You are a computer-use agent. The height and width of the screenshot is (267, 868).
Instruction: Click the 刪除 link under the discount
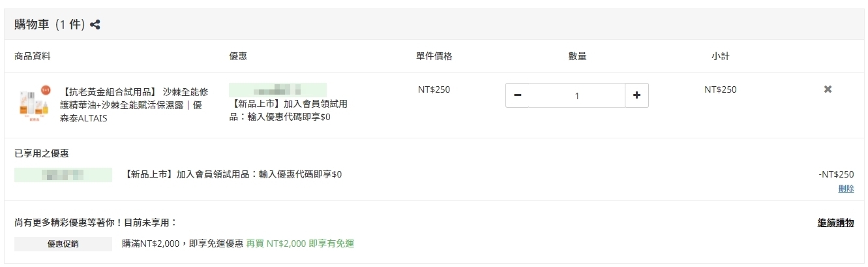(x=846, y=189)
